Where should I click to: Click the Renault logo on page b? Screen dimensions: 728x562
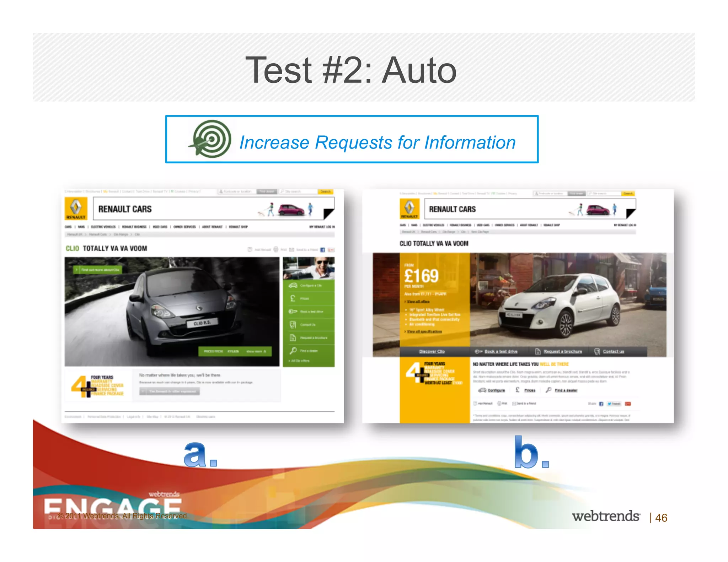point(409,209)
